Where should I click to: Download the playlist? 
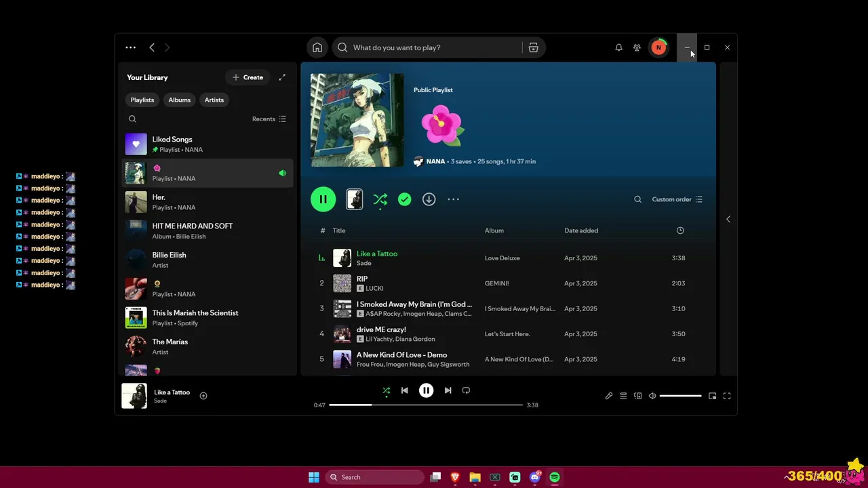pyautogui.click(x=429, y=199)
